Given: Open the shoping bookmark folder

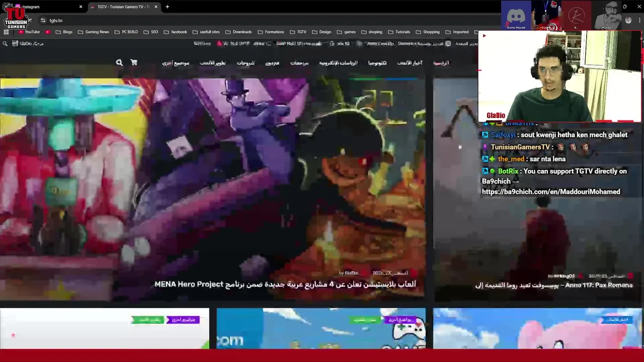Looking at the screenshot, I should pyautogui.click(x=371, y=32).
